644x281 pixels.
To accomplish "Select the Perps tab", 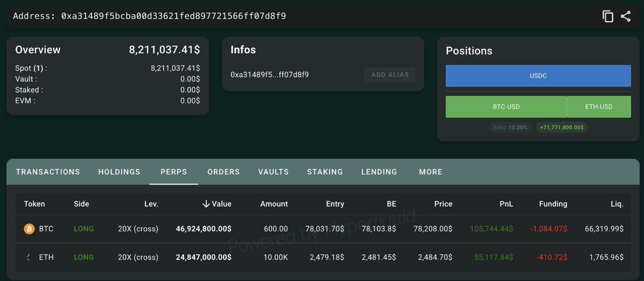I will 174,172.
